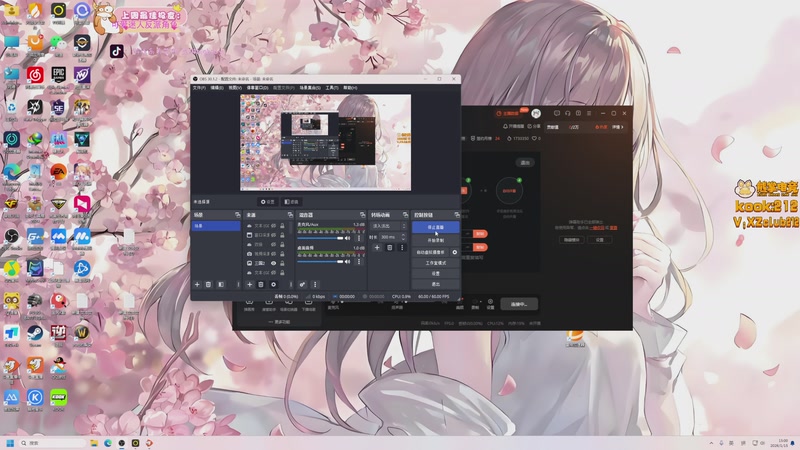Delete selected source with Sources panel trash icon
The width and height of the screenshot is (800, 450).
click(261, 284)
